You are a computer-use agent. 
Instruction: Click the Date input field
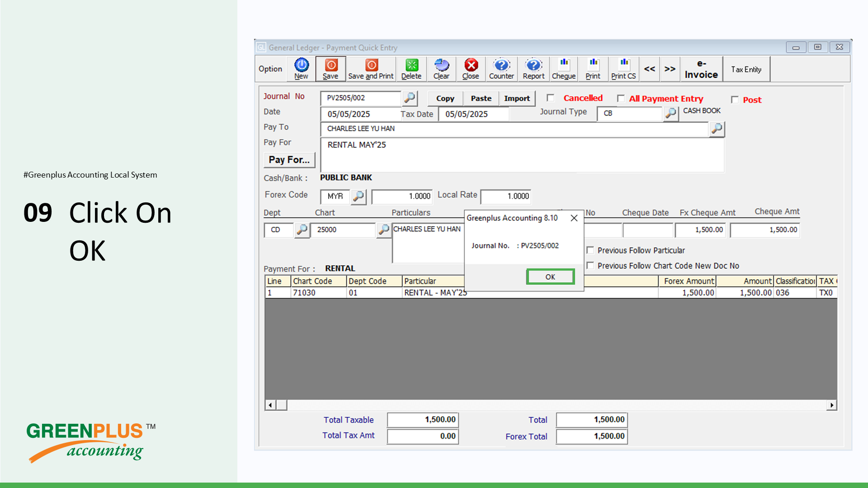[360, 114]
